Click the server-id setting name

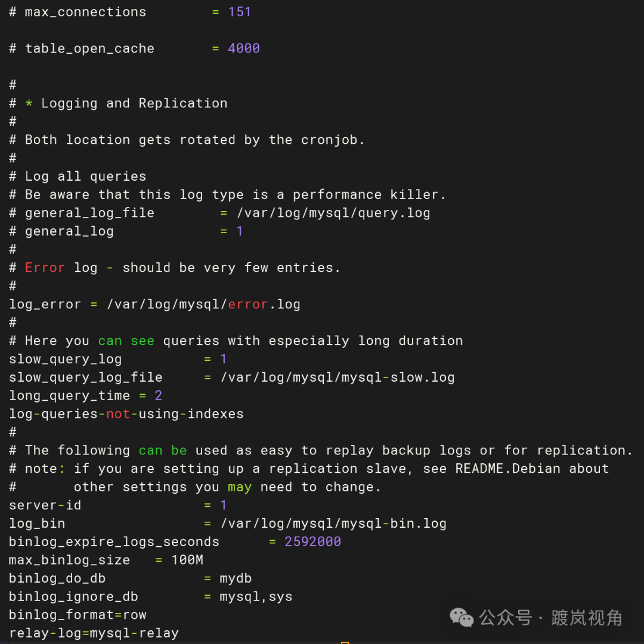[45, 505]
